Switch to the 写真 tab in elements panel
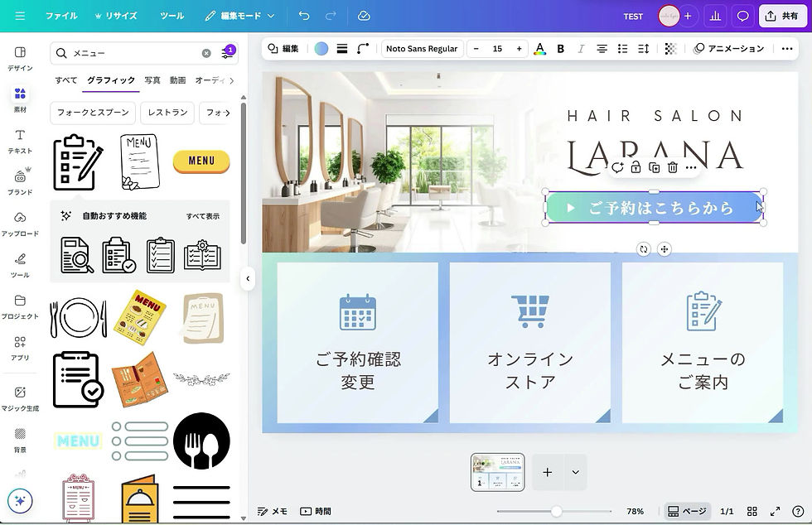Screen dimensions: 812x525 152,80
